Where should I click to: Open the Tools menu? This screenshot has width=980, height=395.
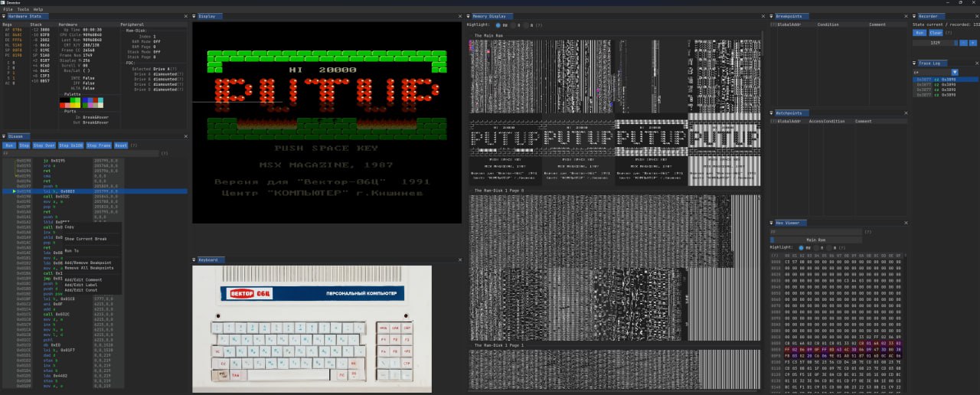pos(23,9)
